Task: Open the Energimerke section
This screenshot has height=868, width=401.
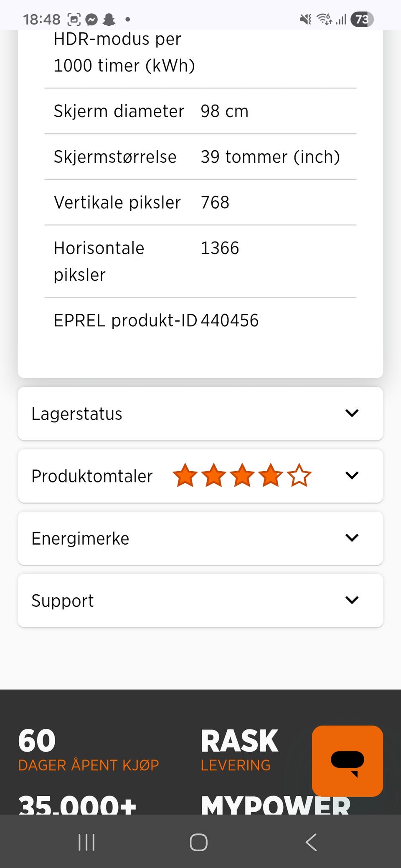Action: pyautogui.click(x=200, y=538)
